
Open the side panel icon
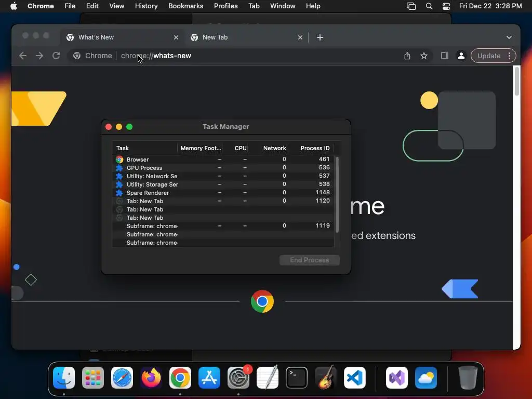pyautogui.click(x=445, y=56)
